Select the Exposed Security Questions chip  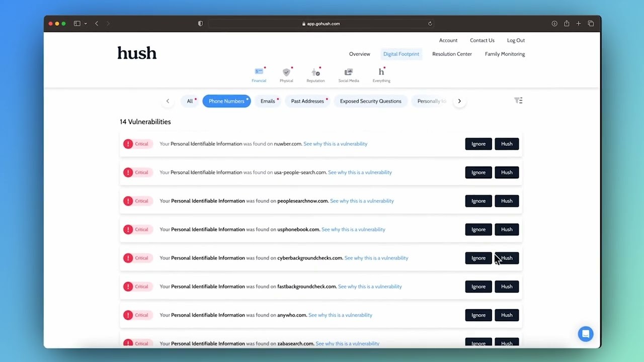click(371, 101)
